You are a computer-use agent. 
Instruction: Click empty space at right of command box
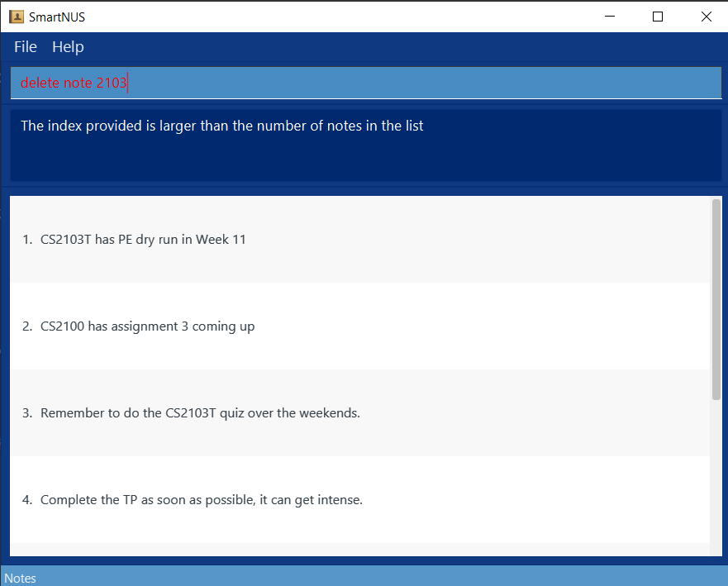click(496, 83)
